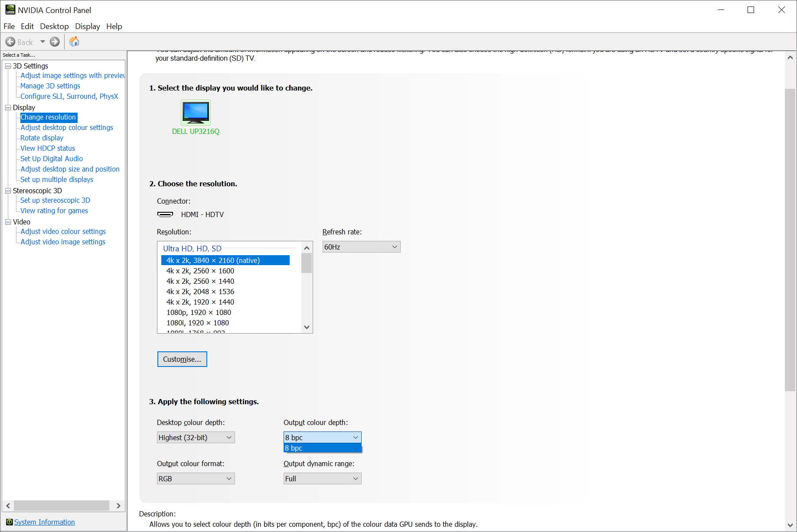This screenshot has height=532, width=797.
Task: Open Manage 3D settings
Action: coord(50,86)
